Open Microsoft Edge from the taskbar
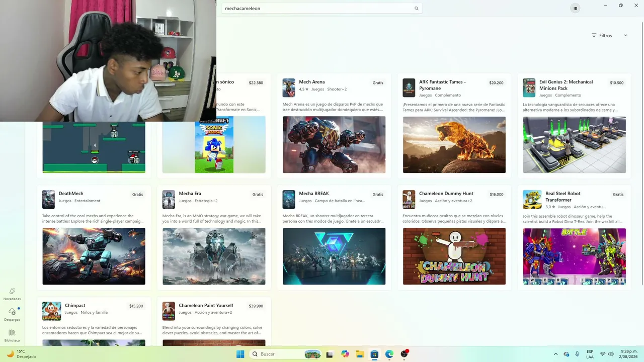Screen dimensions: 644x362 [389, 354]
